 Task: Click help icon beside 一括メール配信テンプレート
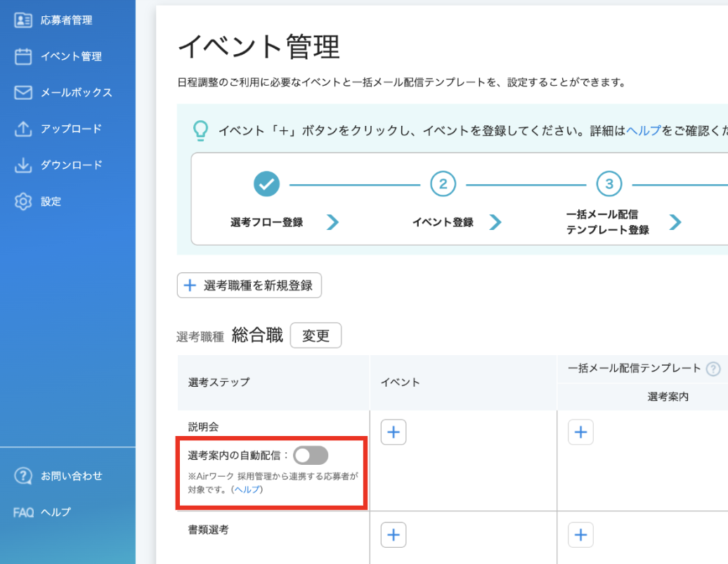(x=713, y=369)
